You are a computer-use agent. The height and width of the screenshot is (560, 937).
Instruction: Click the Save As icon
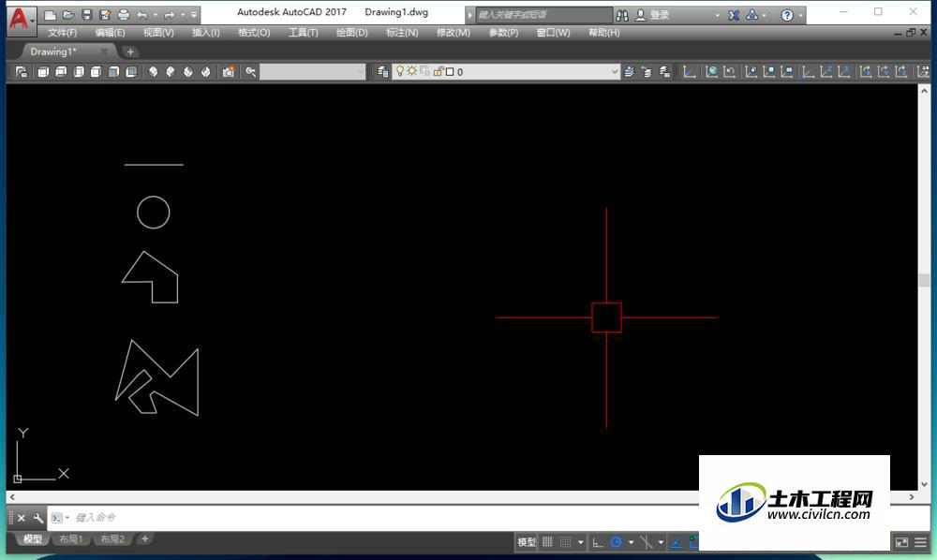click(105, 15)
